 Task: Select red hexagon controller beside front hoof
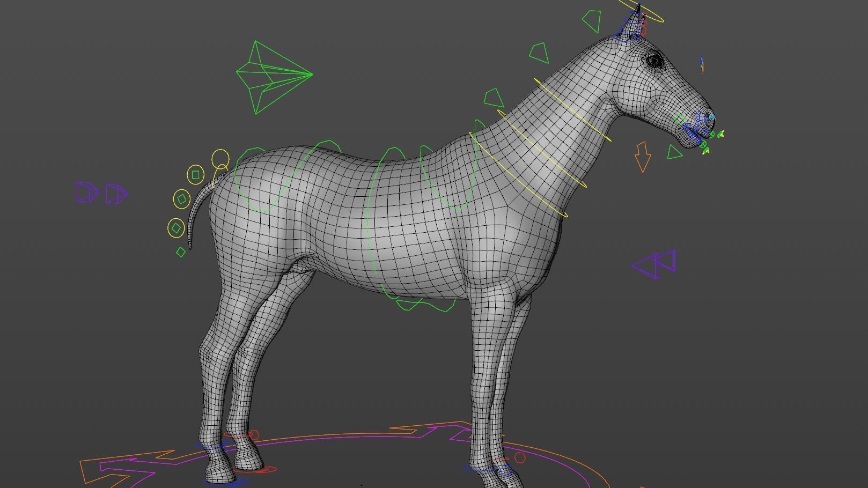tap(520, 457)
